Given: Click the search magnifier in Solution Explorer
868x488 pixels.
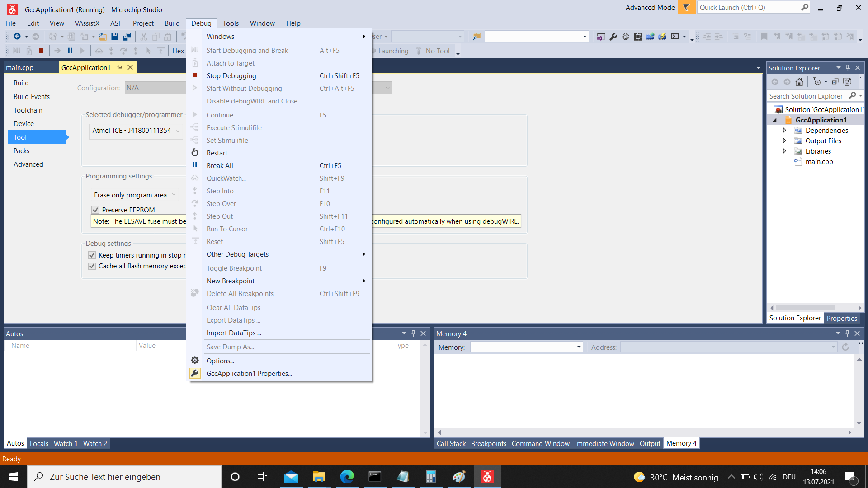Looking at the screenshot, I should pos(852,96).
